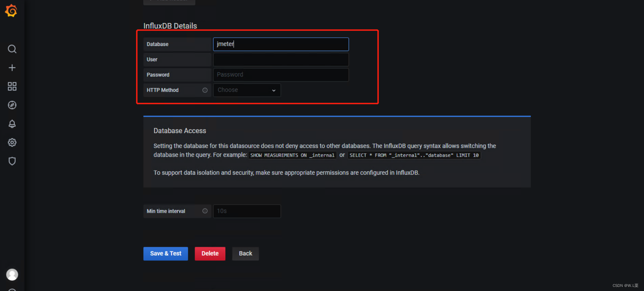Image resolution: width=644 pixels, height=291 pixels.
Task: Click the SHOW MEASUREMENTS ON _internal code example
Action: point(292,155)
